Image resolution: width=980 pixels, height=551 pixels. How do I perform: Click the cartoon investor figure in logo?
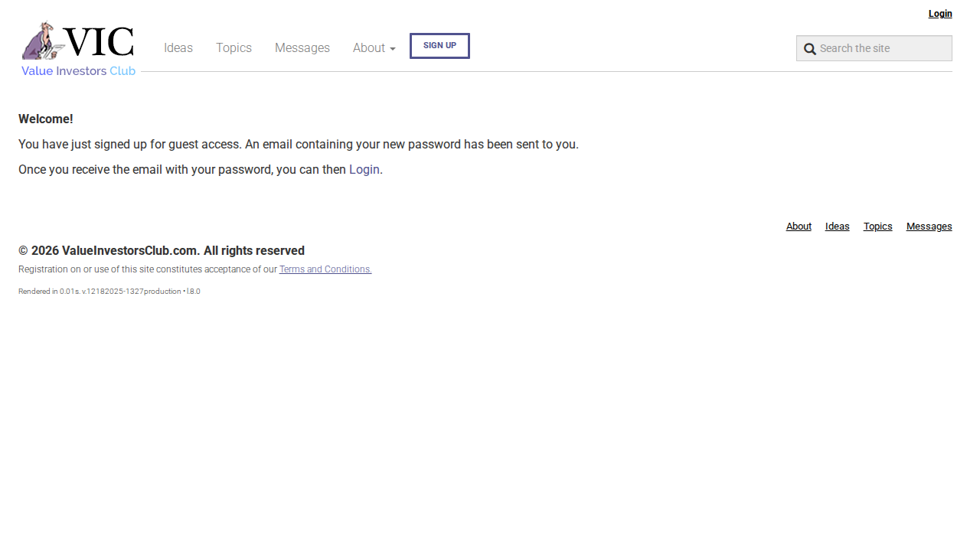coord(41,41)
